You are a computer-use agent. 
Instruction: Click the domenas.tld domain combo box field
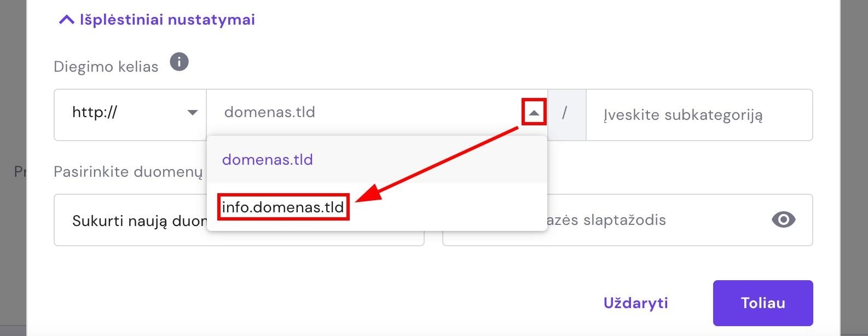coord(361,113)
